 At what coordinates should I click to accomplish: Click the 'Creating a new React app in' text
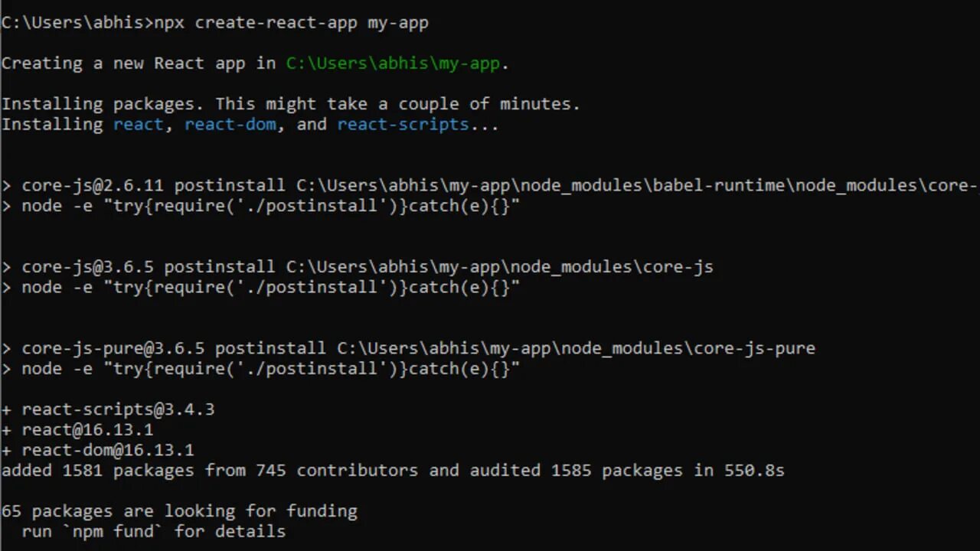pos(139,64)
